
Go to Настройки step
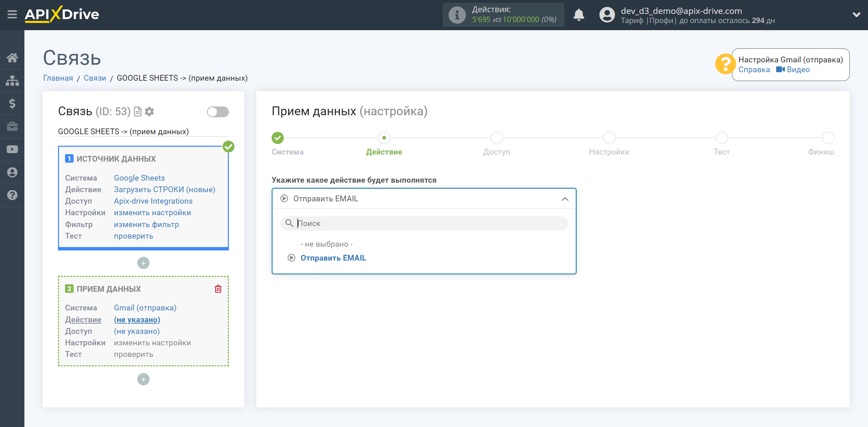609,138
